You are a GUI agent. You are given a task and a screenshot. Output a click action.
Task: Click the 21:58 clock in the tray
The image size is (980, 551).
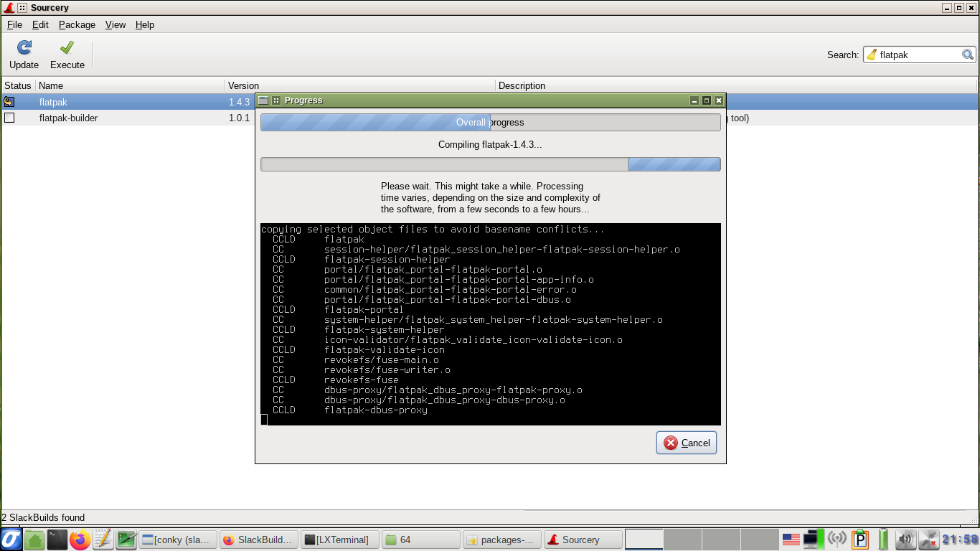click(x=960, y=540)
